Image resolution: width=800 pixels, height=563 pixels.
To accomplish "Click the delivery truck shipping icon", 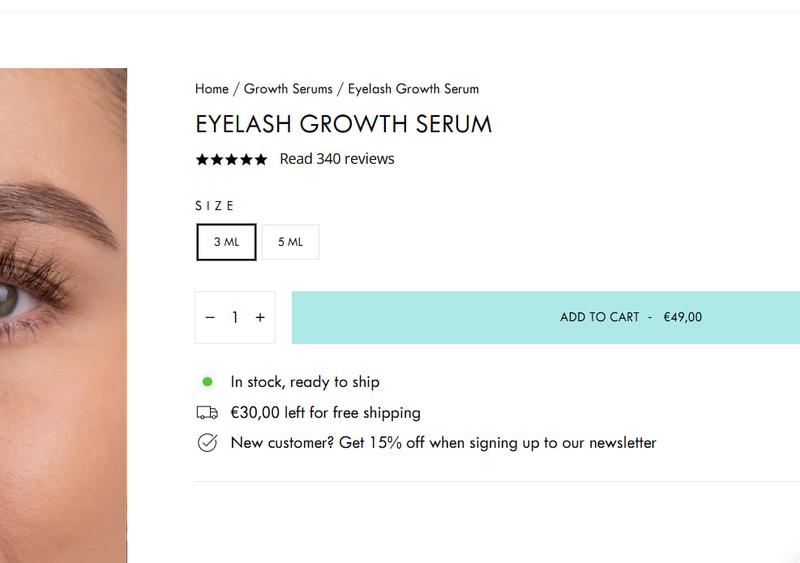I will (x=207, y=412).
